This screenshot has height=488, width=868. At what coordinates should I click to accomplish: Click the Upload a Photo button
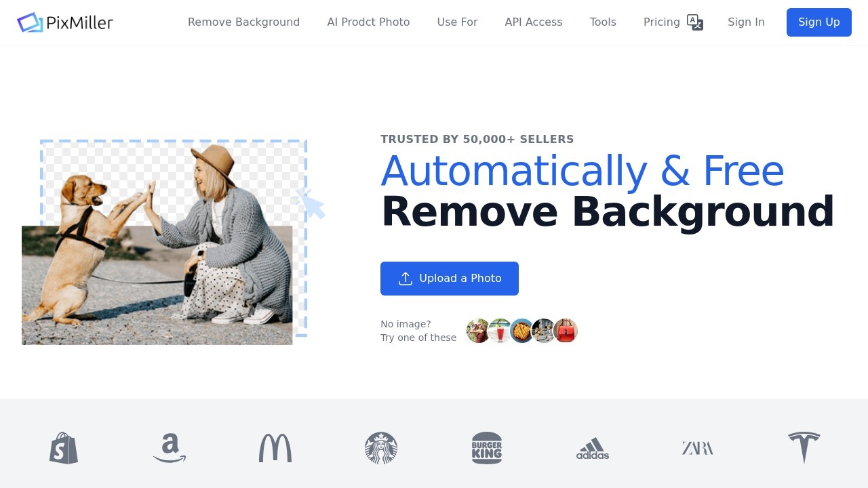click(450, 279)
